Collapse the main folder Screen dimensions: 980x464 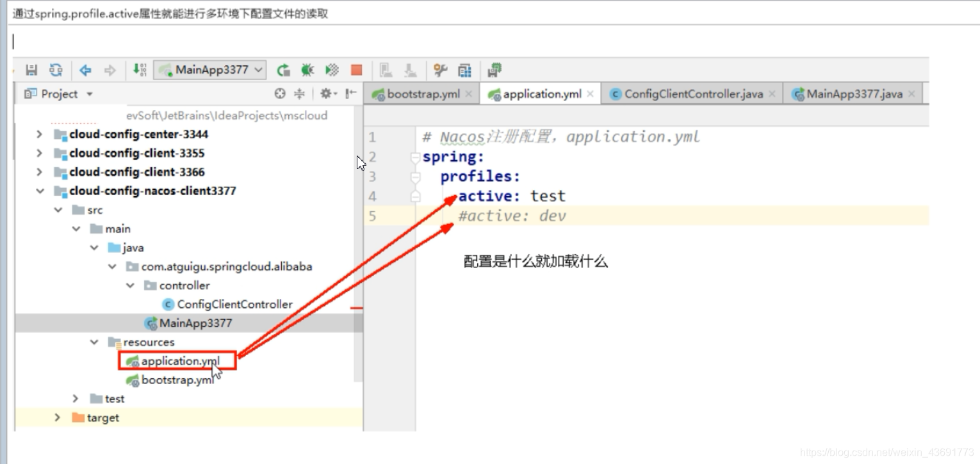tap(76, 229)
